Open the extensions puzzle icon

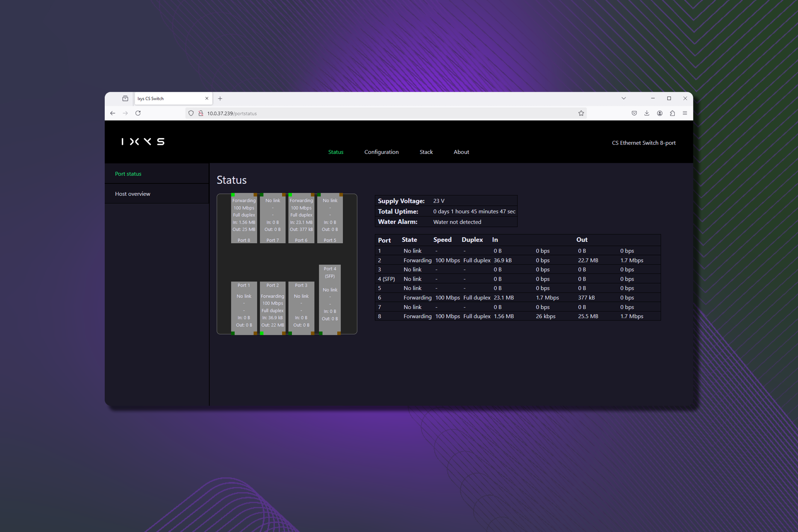pos(672,113)
